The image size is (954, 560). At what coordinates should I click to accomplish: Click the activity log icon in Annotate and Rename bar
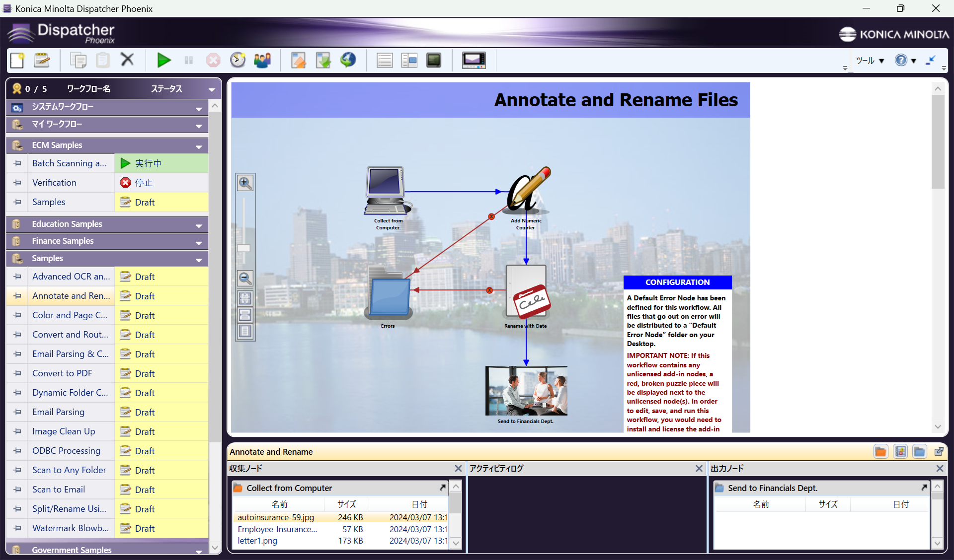[900, 451]
